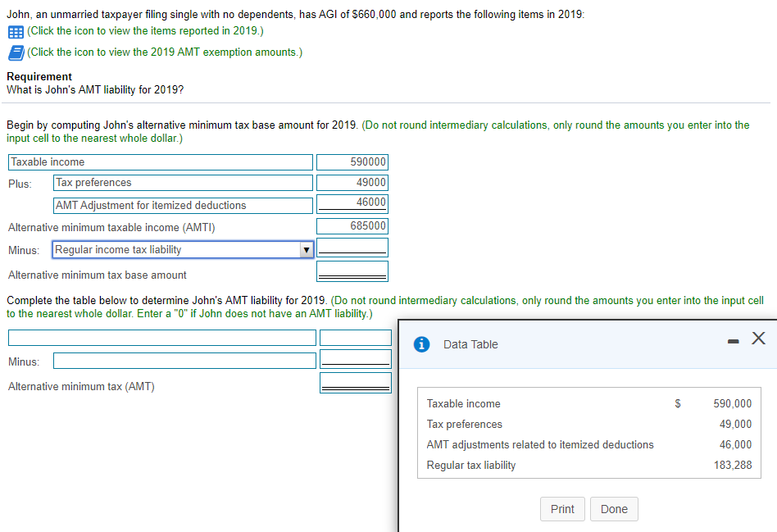Select the 590,000 taxable income value in Data Table
Viewport: 777px width, 532px height.
click(x=733, y=403)
